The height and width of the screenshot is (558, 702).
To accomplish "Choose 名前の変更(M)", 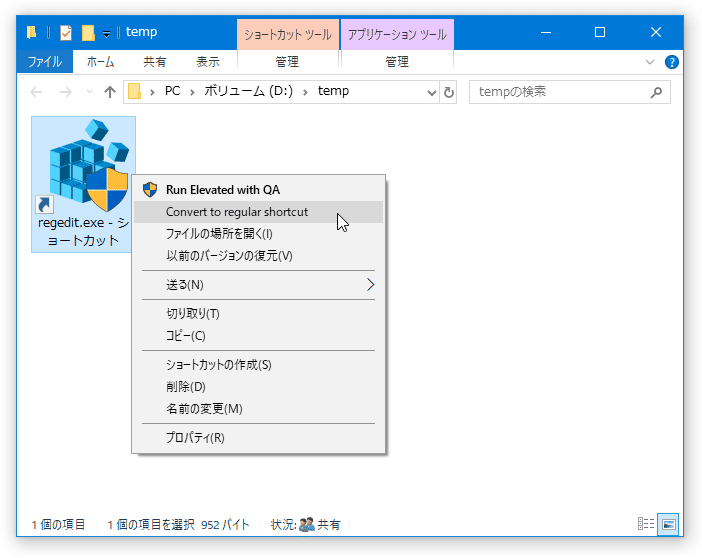I will click(258, 408).
